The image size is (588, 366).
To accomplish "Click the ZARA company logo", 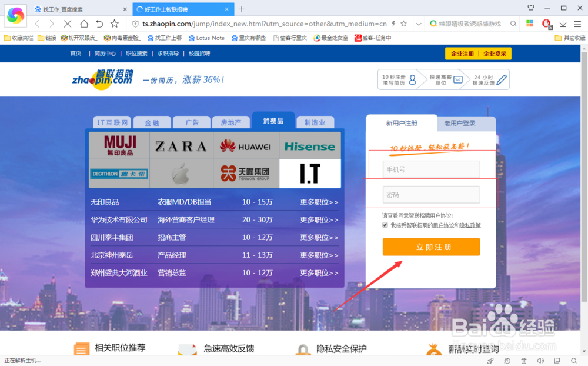I will pos(182,145).
